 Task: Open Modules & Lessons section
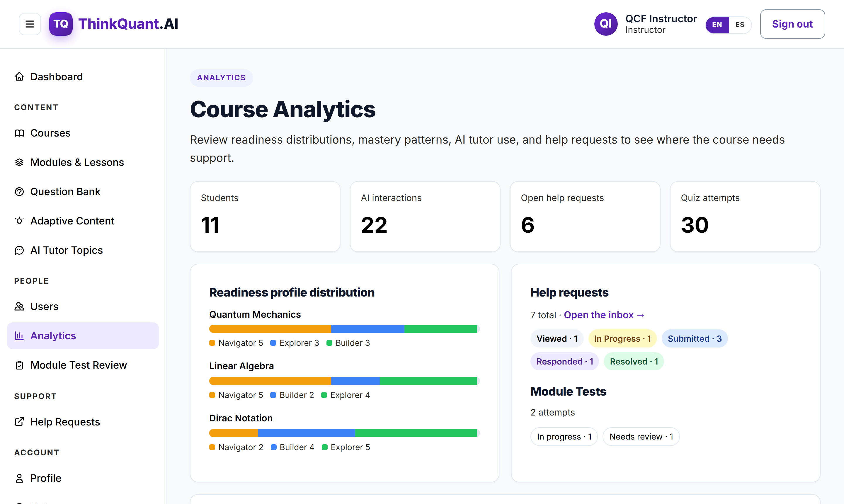[83, 162]
